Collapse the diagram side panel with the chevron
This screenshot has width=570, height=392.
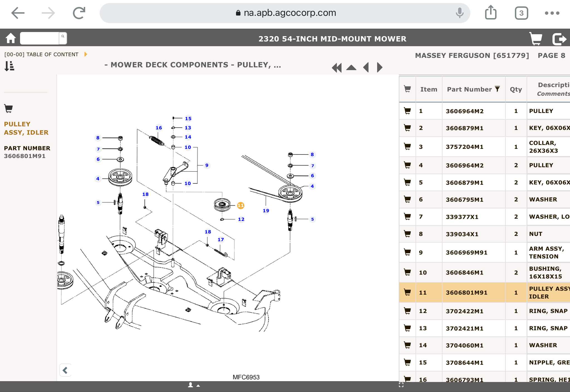(65, 370)
